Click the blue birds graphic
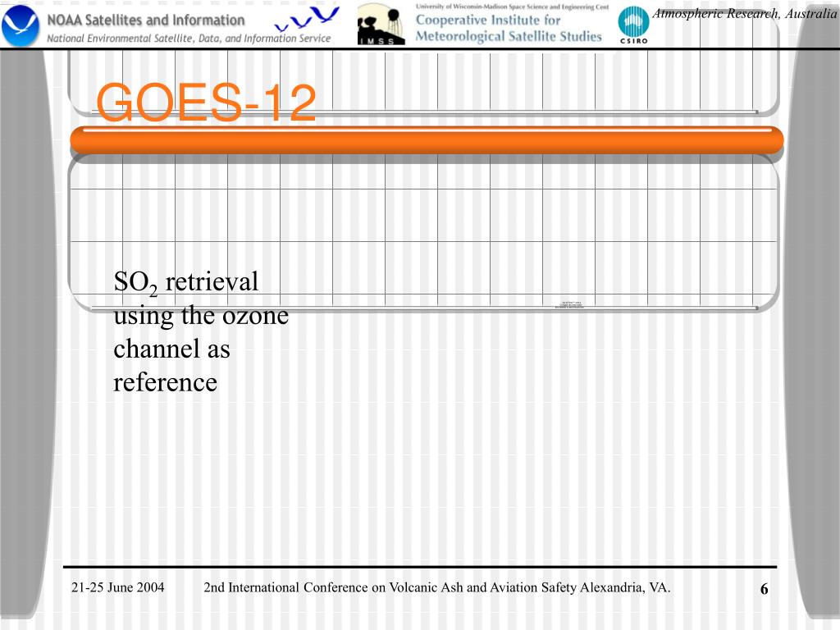Image resolution: width=840 pixels, height=630 pixels. point(307,19)
